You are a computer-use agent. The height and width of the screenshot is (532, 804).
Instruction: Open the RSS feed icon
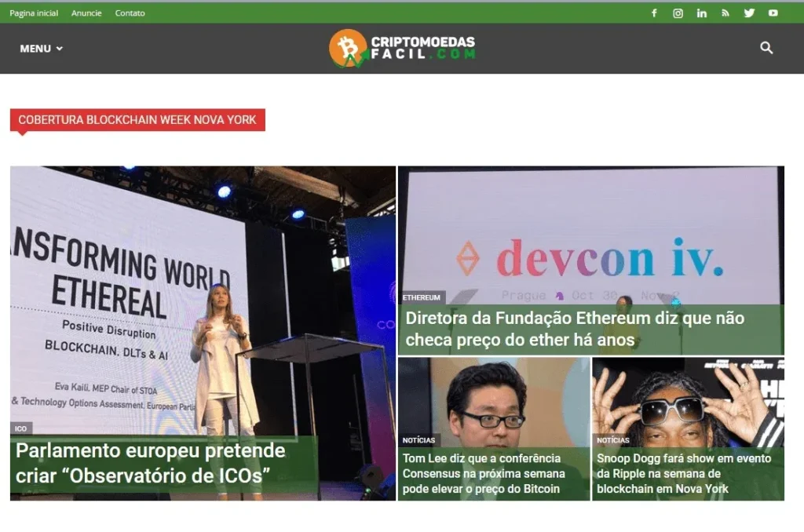click(725, 13)
